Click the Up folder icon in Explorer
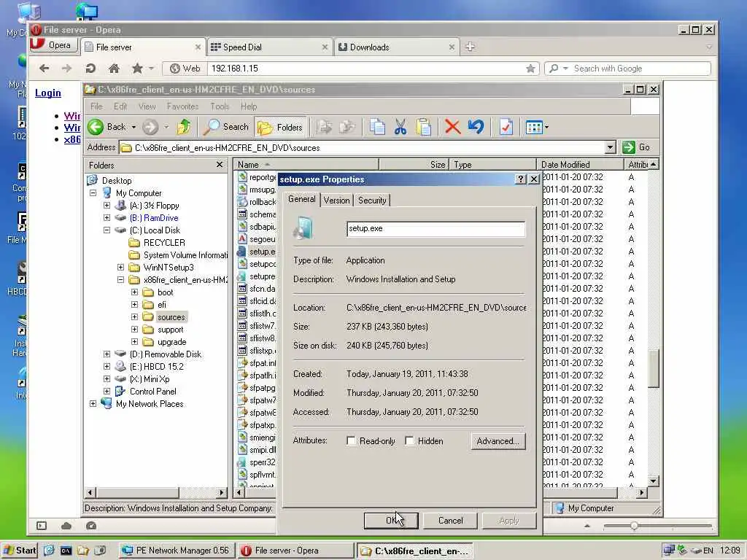This screenshot has height=560, width=747. (x=184, y=127)
